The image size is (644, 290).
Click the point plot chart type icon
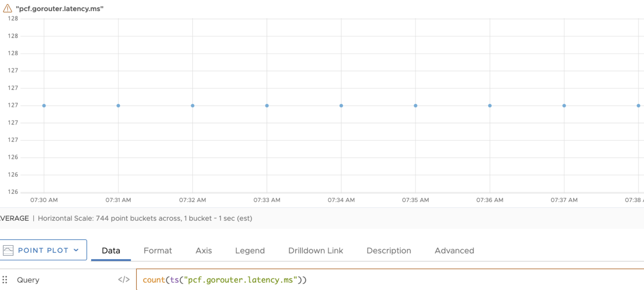click(x=8, y=250)
